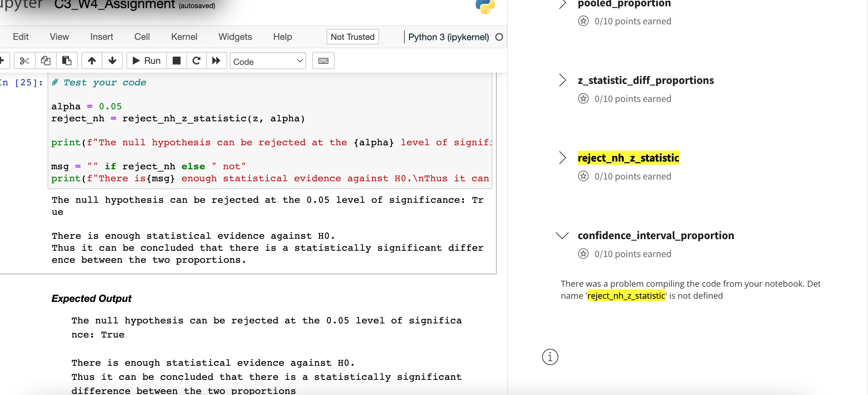
Task: Open the Widgets menu
Action: (x=235, y=37)
